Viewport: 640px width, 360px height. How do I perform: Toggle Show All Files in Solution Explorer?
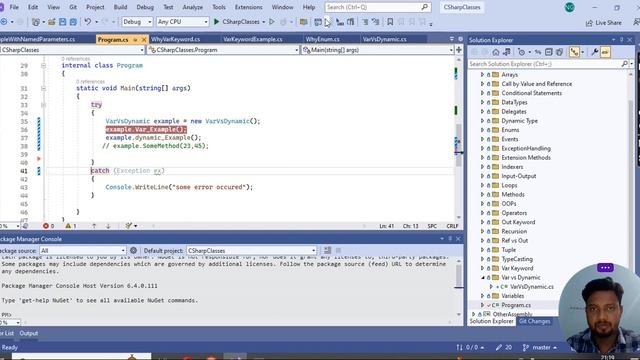559,52
